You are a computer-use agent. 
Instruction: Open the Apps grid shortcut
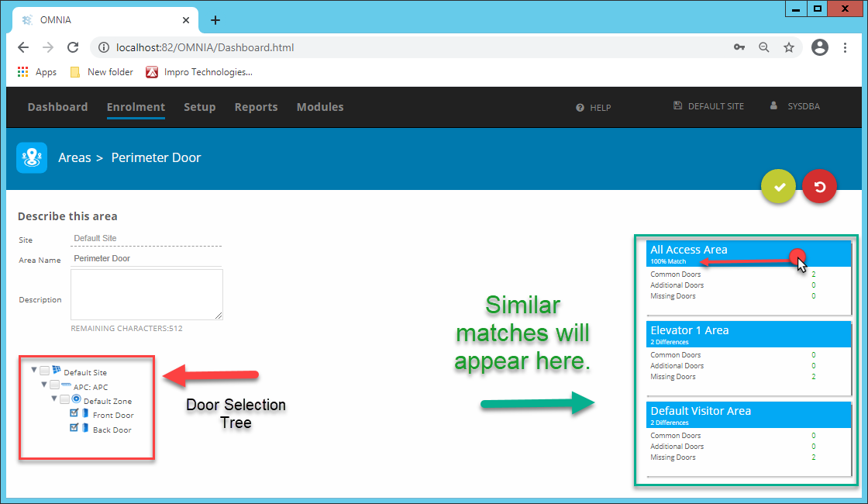coord(37,72)
